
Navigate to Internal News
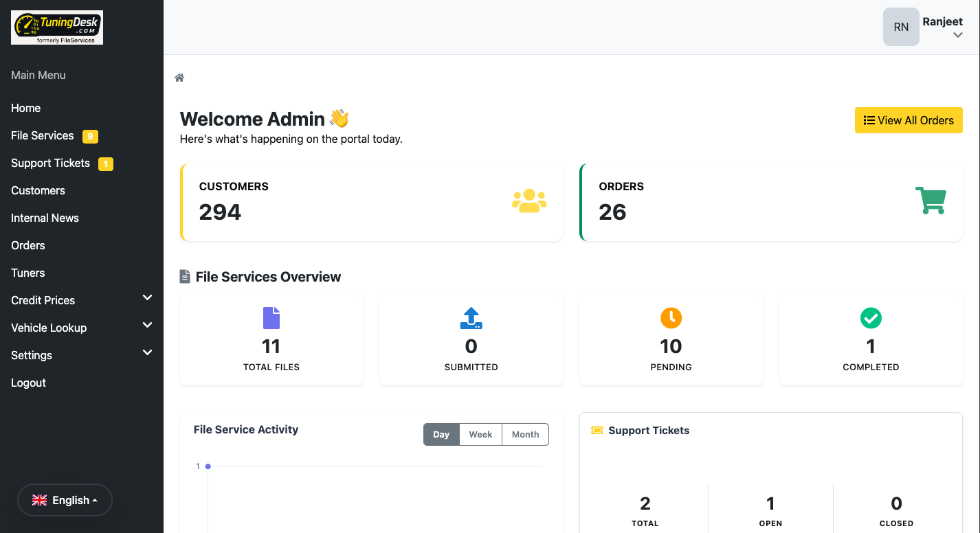pyautogui.click(x=45, y=218)
